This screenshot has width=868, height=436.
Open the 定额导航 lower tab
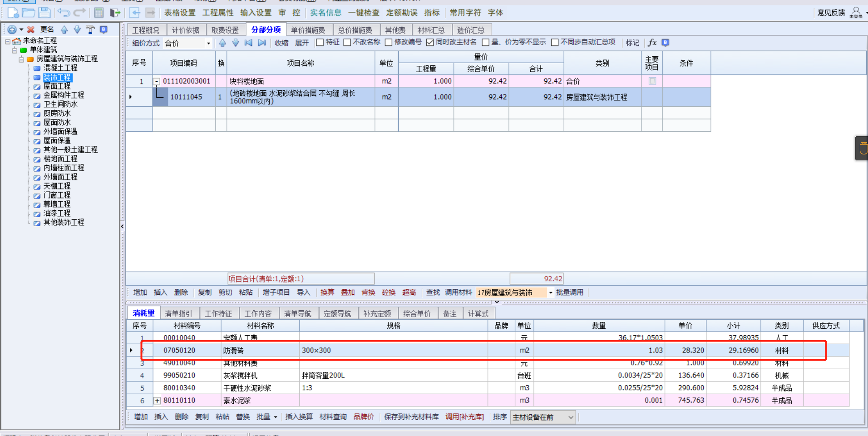click(337, 313)
